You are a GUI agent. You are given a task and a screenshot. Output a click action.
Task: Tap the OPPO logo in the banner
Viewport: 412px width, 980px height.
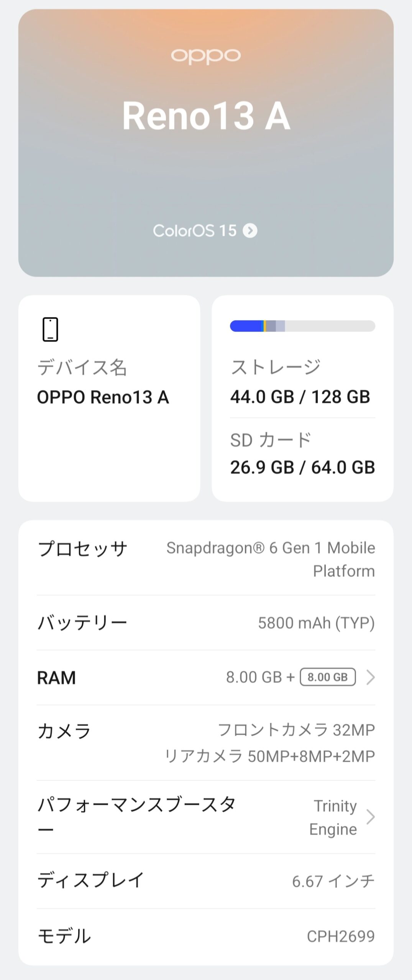(206, 56)
